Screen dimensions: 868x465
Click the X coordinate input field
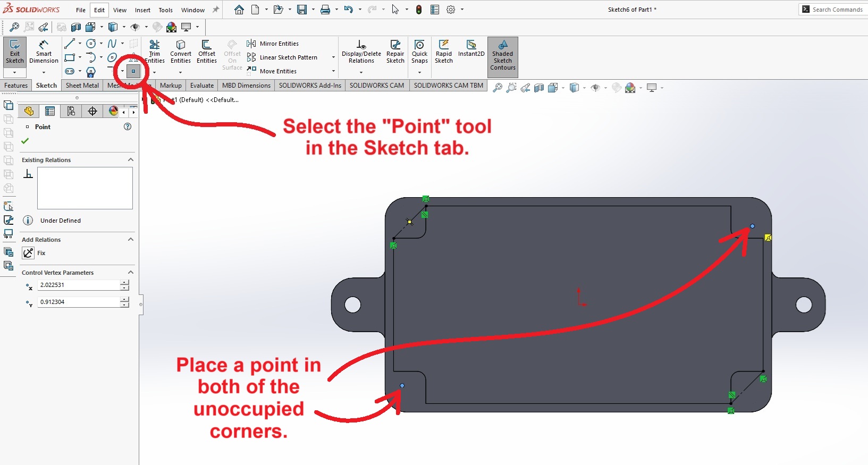click(79, 285)
